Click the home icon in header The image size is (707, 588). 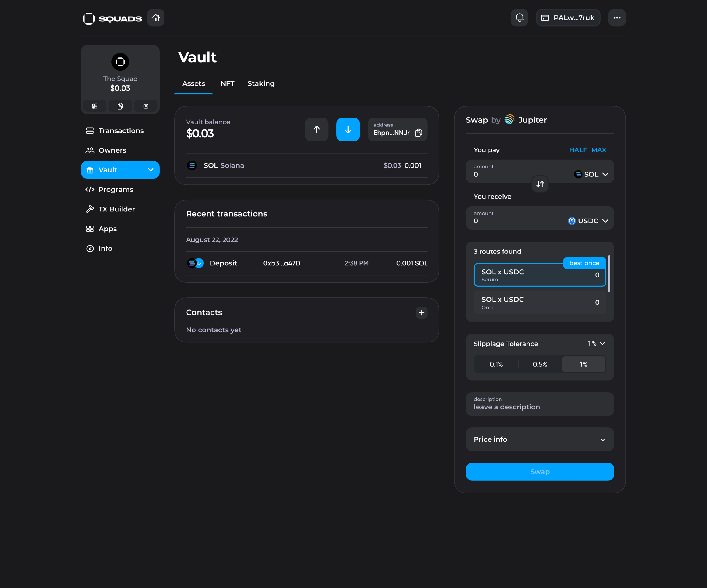tap(155, 18)
